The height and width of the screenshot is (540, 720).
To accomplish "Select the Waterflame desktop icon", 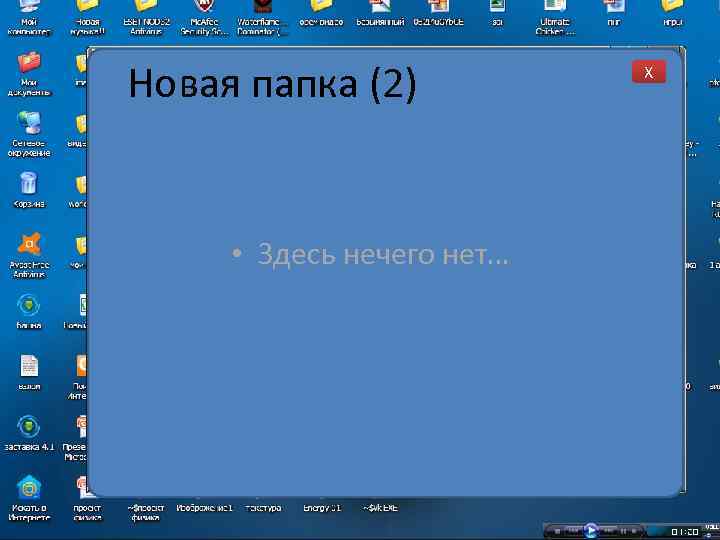I will tap(263, 17).
